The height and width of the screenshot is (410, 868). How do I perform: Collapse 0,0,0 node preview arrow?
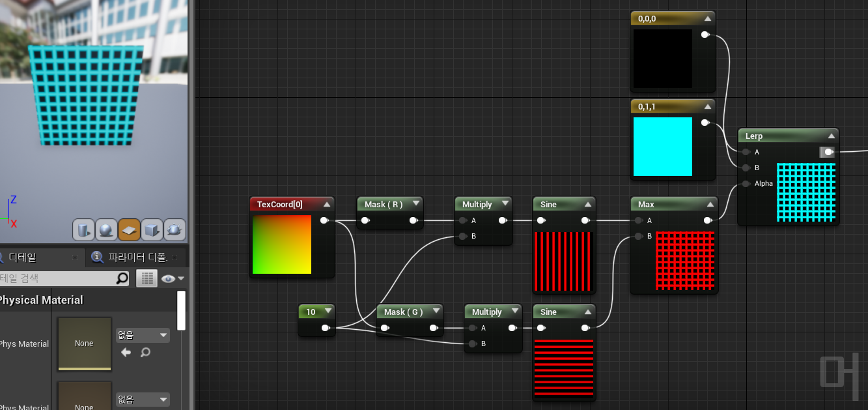tap(707, 18)
